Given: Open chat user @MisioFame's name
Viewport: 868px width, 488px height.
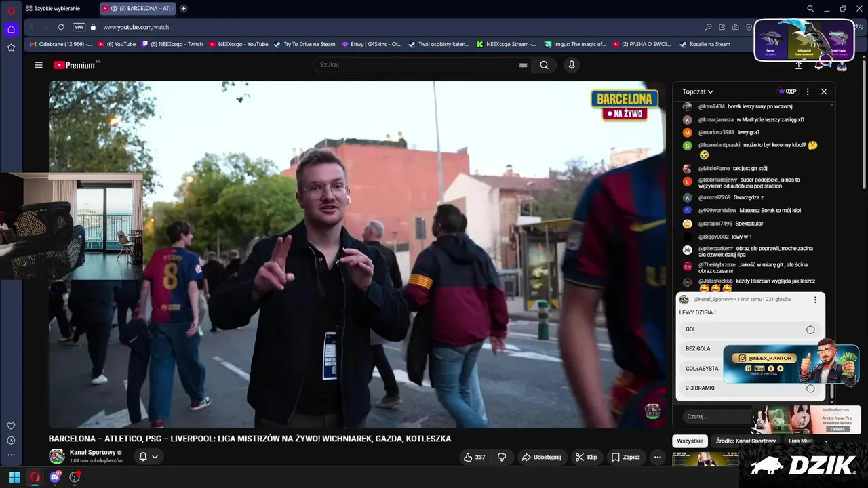Looking at the screenshot, I should click(714, 168).
